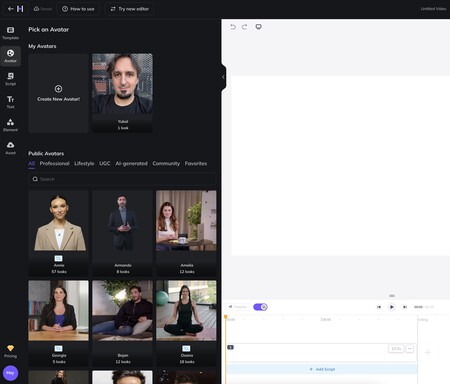Open the scene more options menu
The width and height of the screenshot is (450, 384).
tap(410, 349)
